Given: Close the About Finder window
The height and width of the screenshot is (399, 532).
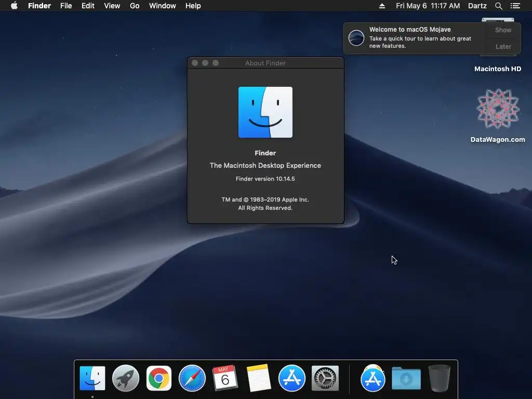Looking at the screenshot, I should point(195,63).
